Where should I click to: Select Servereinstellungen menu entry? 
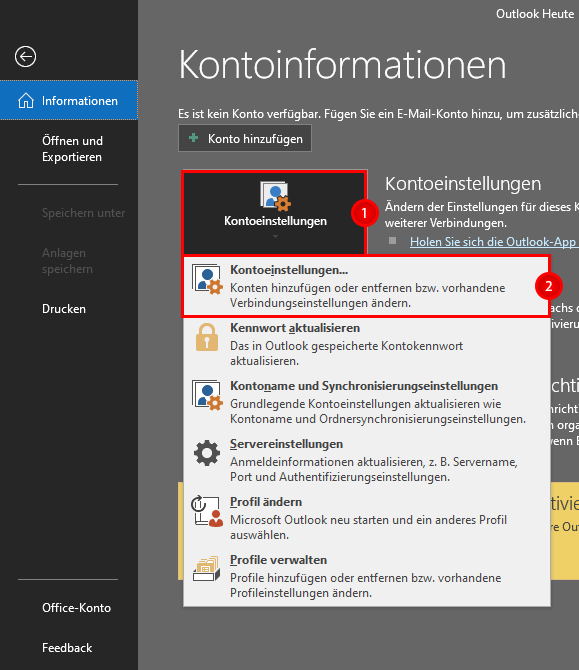pos(366,460)
